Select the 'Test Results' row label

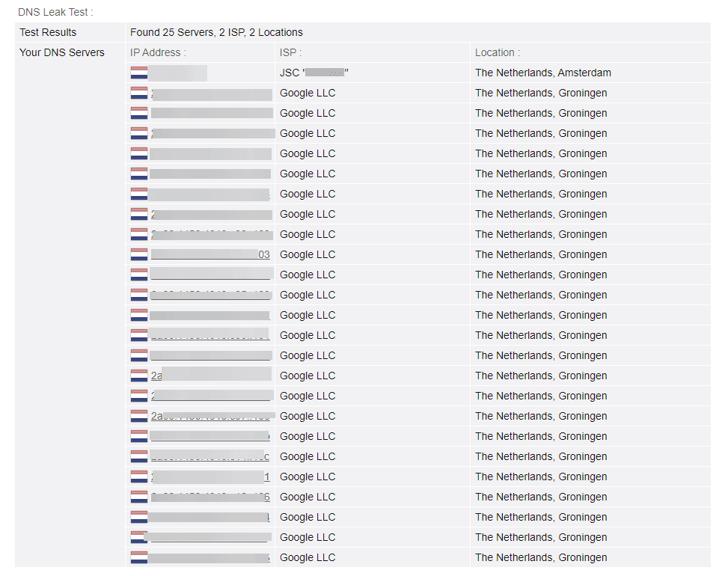(48, 32)
